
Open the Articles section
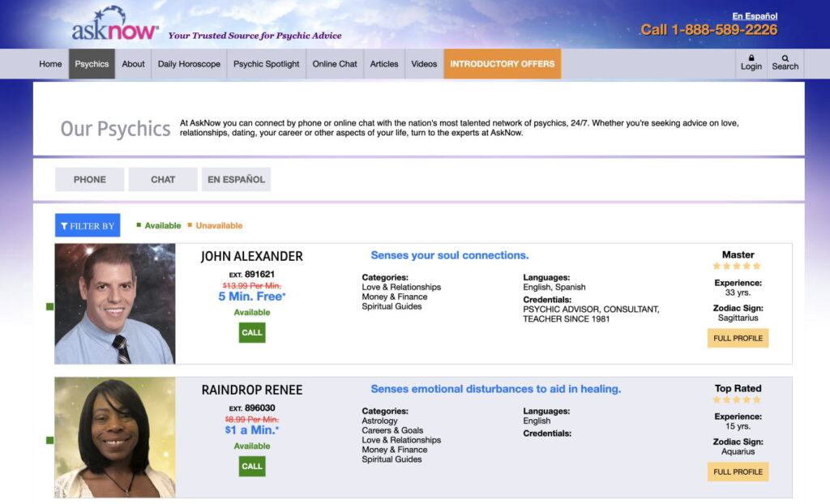point(383,64)
